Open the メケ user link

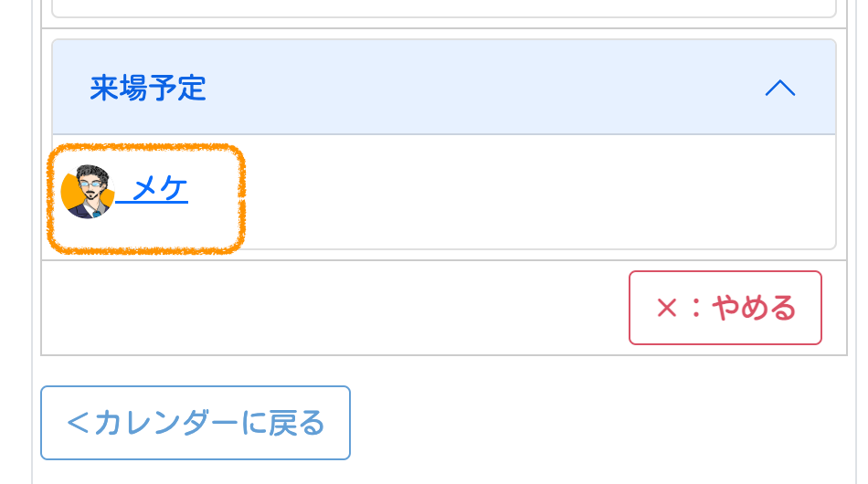(160, 190)
